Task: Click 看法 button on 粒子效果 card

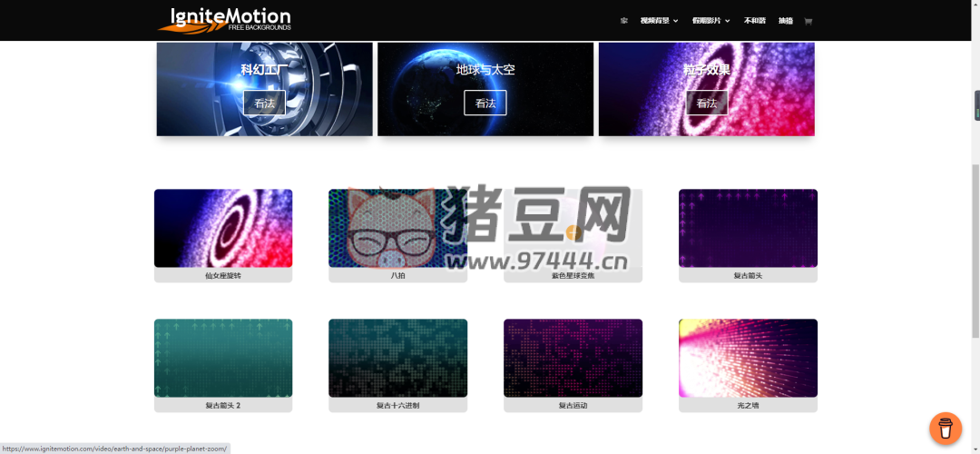Action: (x=707, y=103)
